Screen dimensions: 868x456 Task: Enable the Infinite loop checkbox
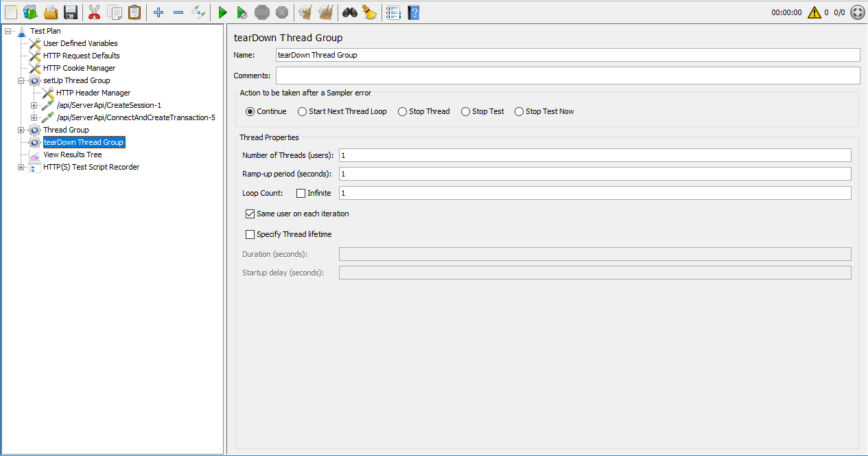(301, 193)
